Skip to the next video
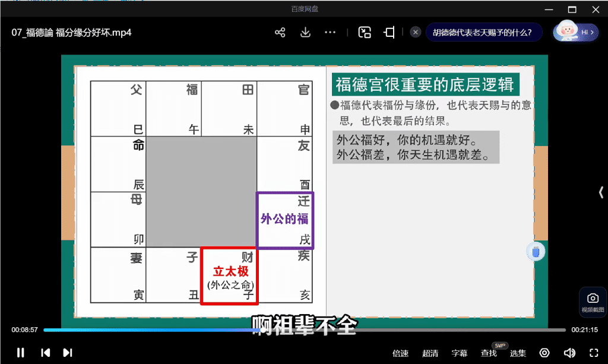This screenshot has width=608, height=364. pos(68,353)
